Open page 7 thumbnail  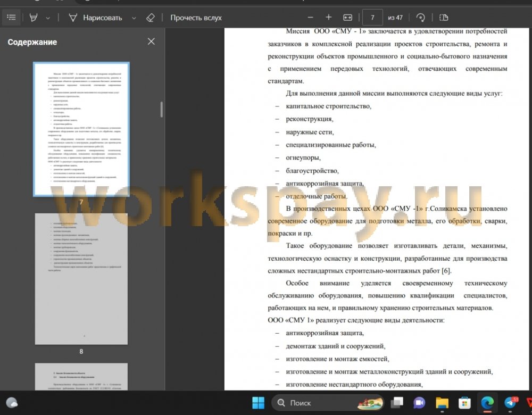pyautogui.click(x=81, y=129)
